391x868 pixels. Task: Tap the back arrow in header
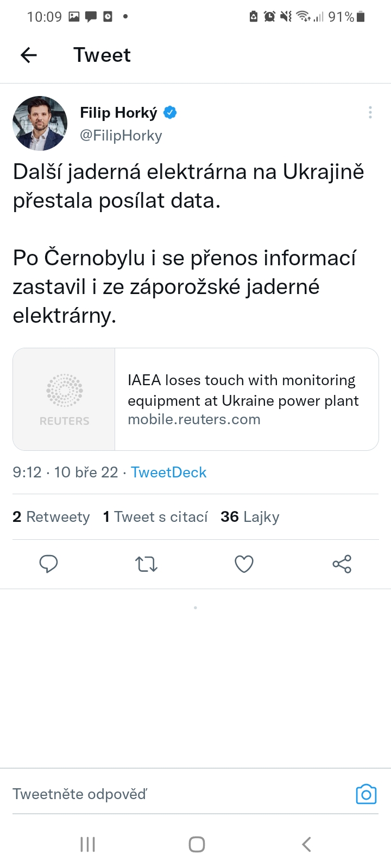click(x=29, y=55)
